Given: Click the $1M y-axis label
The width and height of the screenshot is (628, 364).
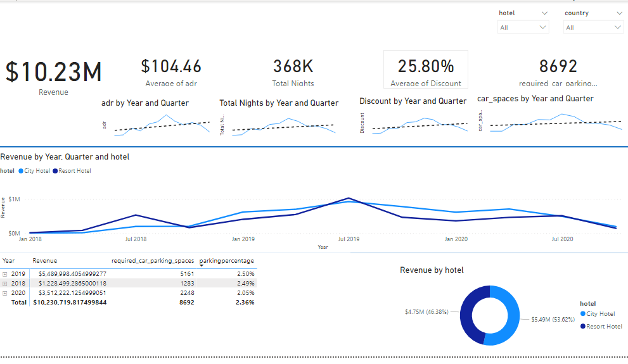Looking at the screenshot, I should 14,199.
